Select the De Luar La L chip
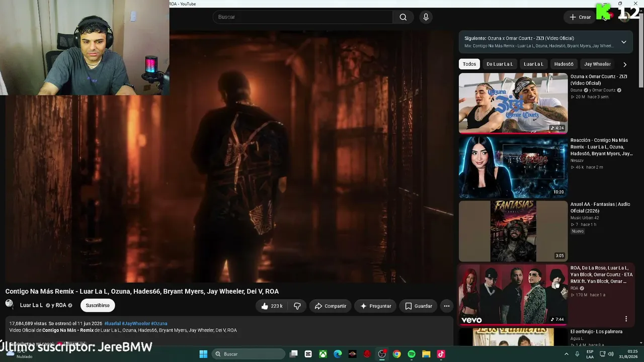Viewport: 644px width, 362px height. [500, 64]
